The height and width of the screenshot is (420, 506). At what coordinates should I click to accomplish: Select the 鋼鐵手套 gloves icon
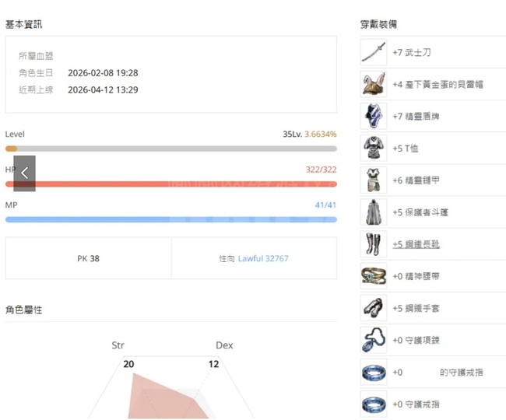tap(374, 308)
